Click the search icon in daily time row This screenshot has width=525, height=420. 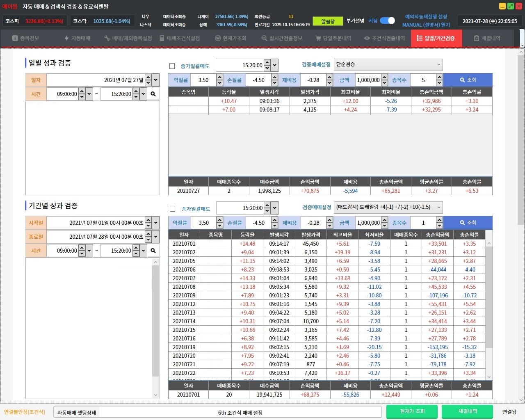pyautogui.click(x=153, y=94)
